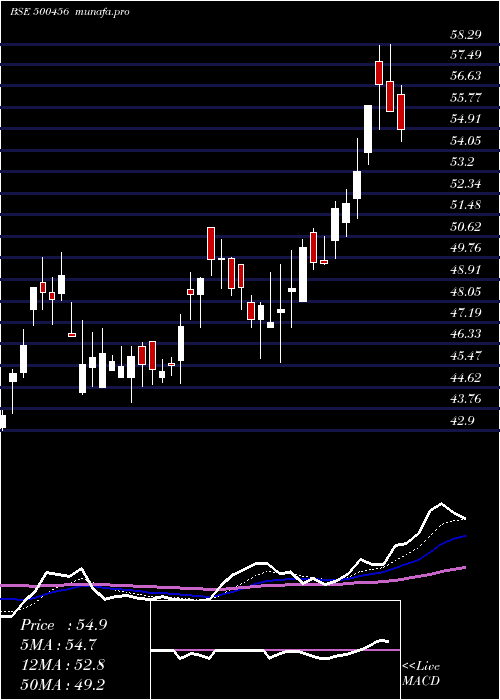The height and width of the screenshot is (700, 500).
Task: Click the 12MA : 52.8 readout
Action: [x=63, y=665]
